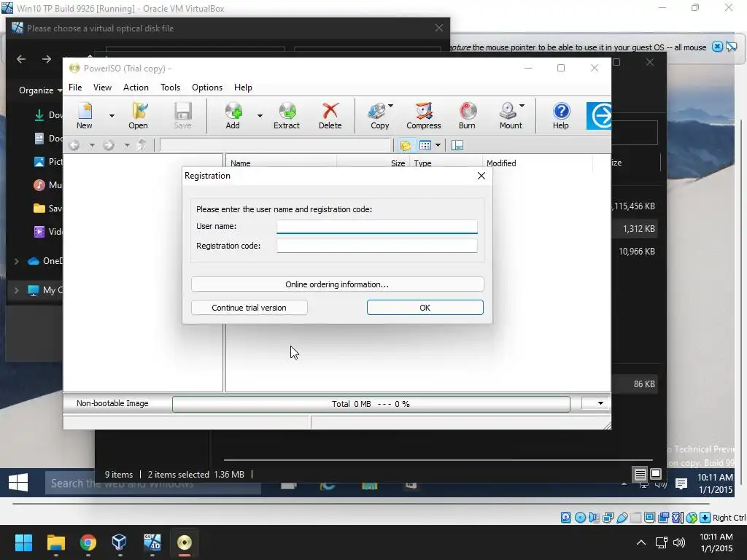Open the dropdown arrow next to New
The height and width of the screenshot is (560, 747).
(x=112, y=116)
